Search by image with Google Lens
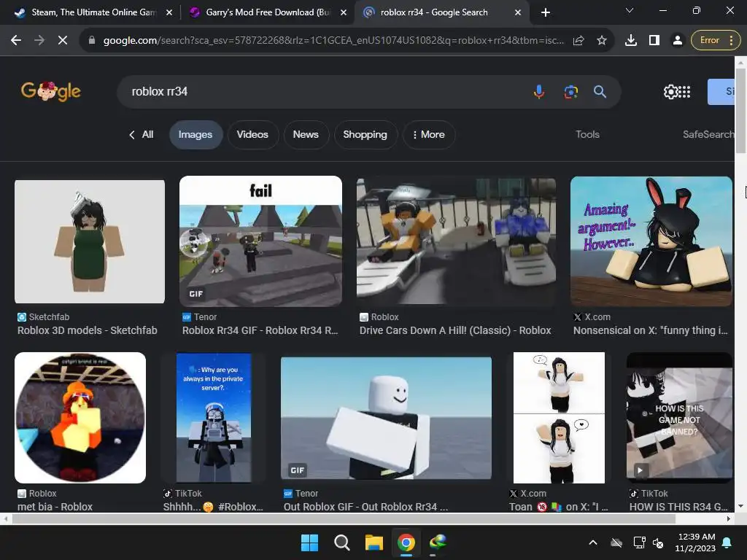Viewport: 747px width, 560px height. pos(570,91)
